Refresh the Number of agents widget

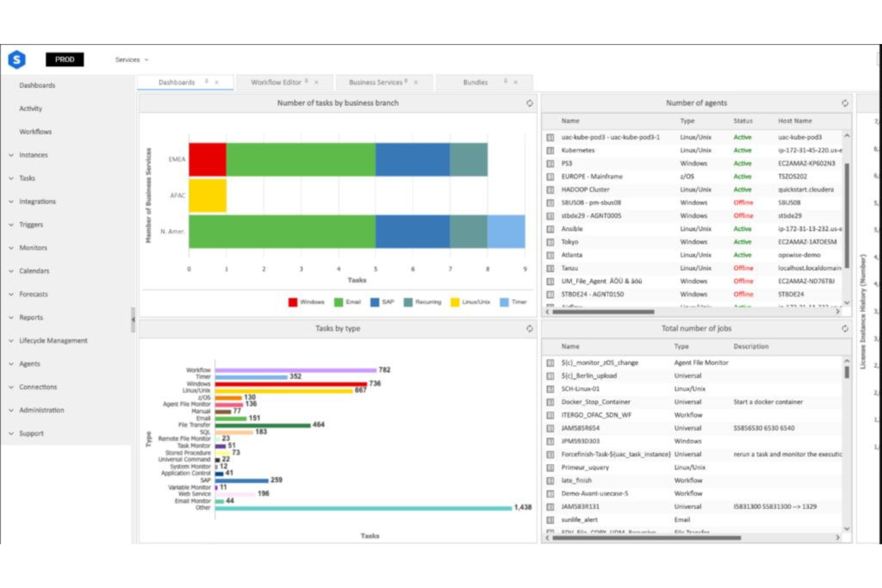pos(845,102)
